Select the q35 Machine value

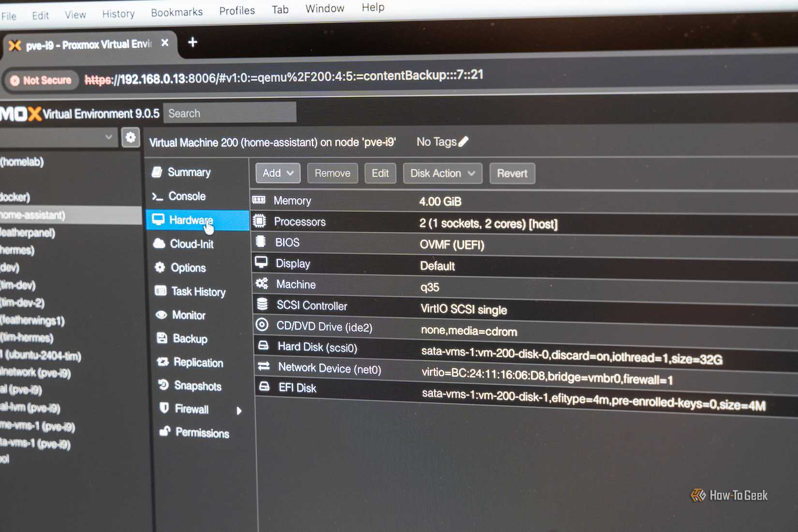click(429, 287)
